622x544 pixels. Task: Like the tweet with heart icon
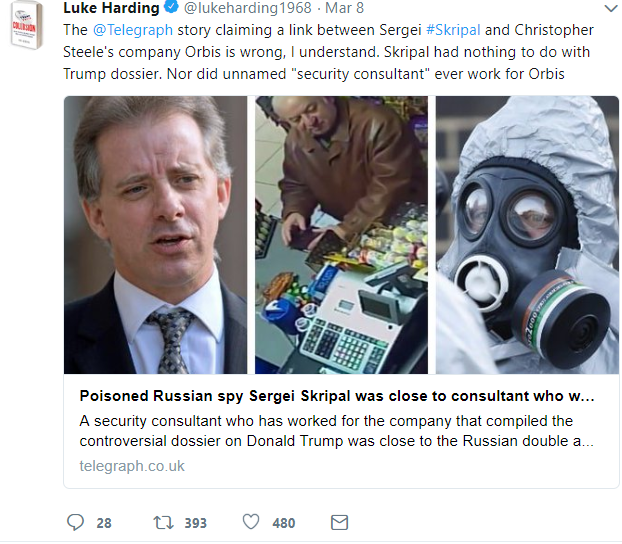tap(251, 522)
